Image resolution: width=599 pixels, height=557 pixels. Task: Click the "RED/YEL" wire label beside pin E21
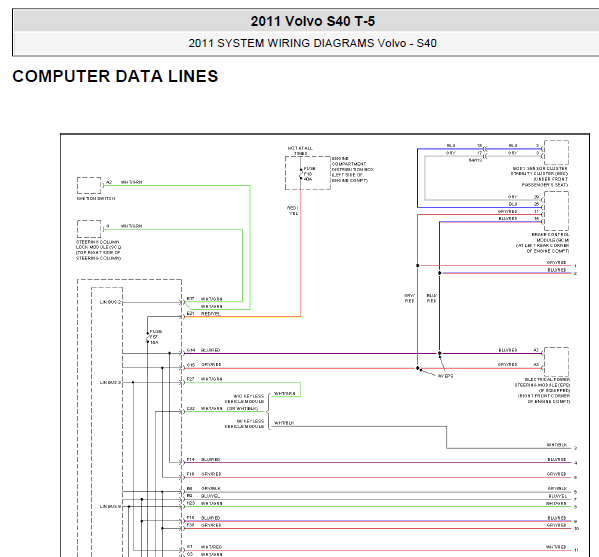tap(211, 314)
